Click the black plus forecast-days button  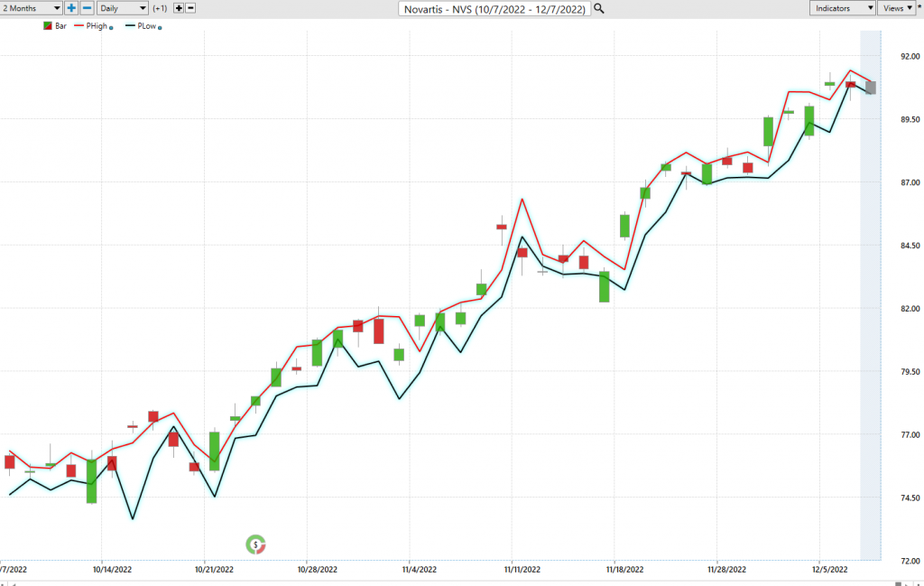point(179,8)
